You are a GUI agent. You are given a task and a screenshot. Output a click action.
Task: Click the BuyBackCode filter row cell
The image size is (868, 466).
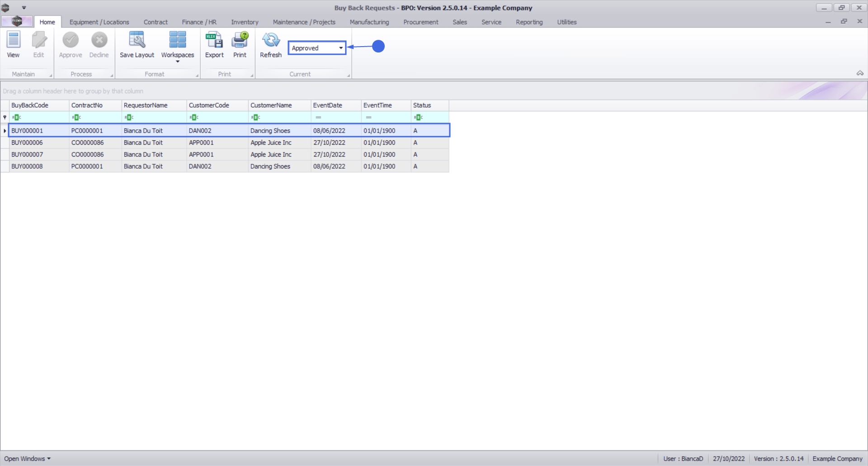[x=39, y=117]
